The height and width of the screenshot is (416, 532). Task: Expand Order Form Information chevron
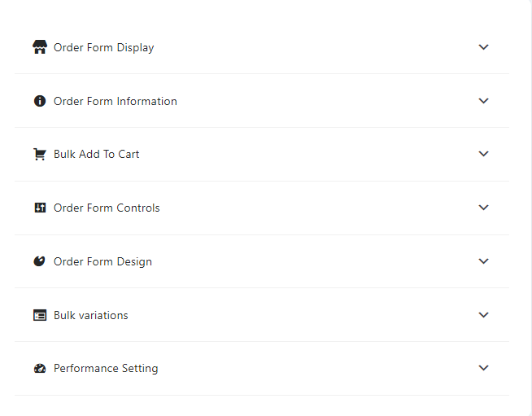click(x=483, y=100)
